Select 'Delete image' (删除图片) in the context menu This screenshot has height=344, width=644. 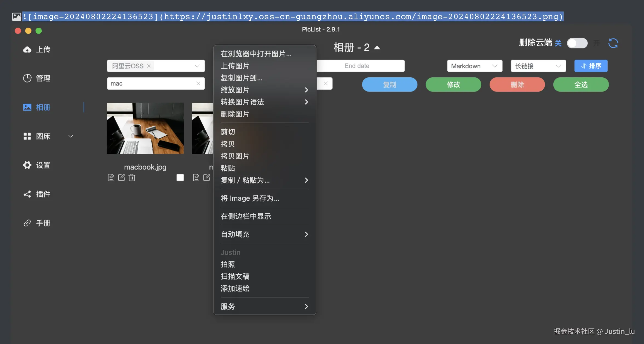tap(235, 114)
